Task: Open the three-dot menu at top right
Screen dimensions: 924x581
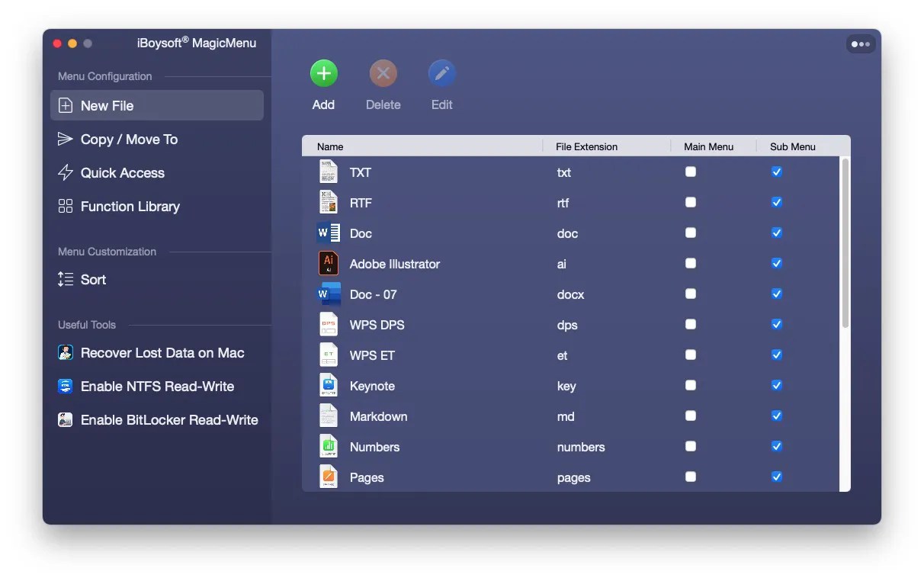Action: (861, 43)
